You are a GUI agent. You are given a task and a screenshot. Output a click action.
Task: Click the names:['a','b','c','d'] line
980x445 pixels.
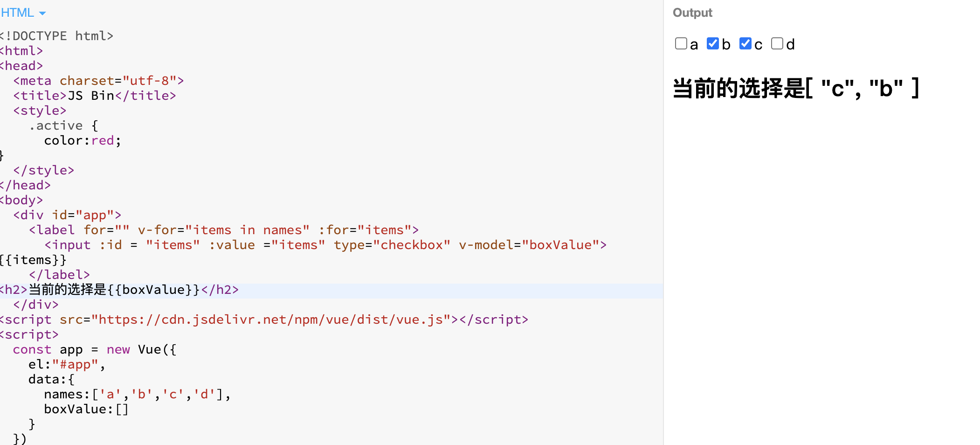(138, 394)
